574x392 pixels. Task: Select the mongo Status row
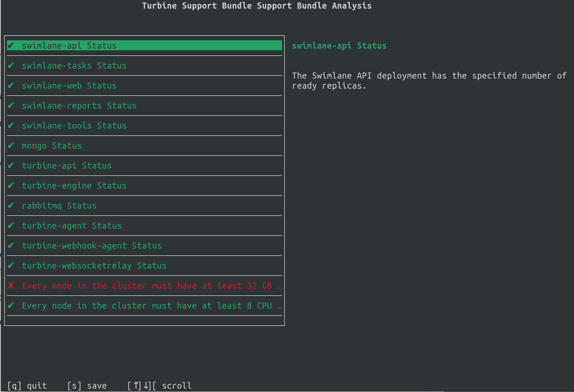pos(144,146)
